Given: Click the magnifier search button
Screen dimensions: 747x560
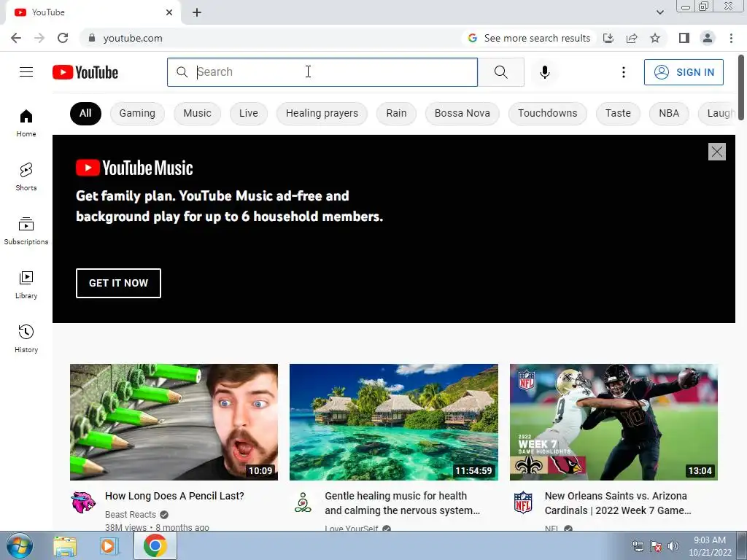Looking at the screenshot, I should coord(500,72).
